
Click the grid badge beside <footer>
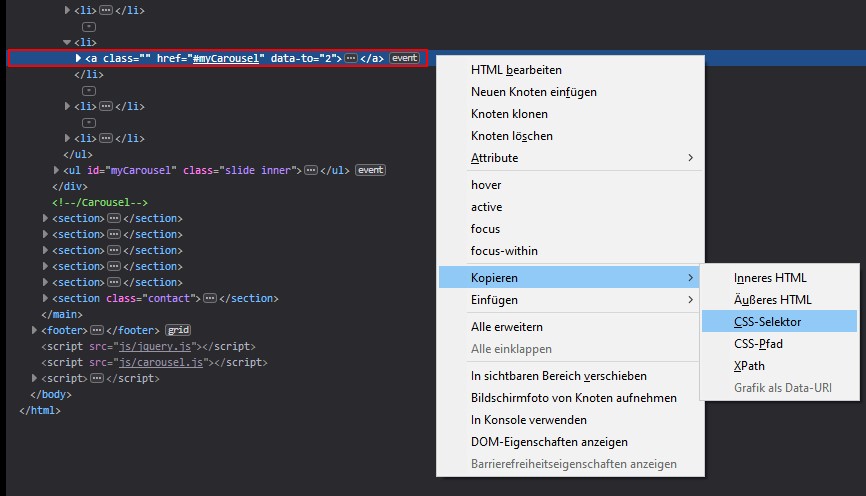click(x=178, y=330)
